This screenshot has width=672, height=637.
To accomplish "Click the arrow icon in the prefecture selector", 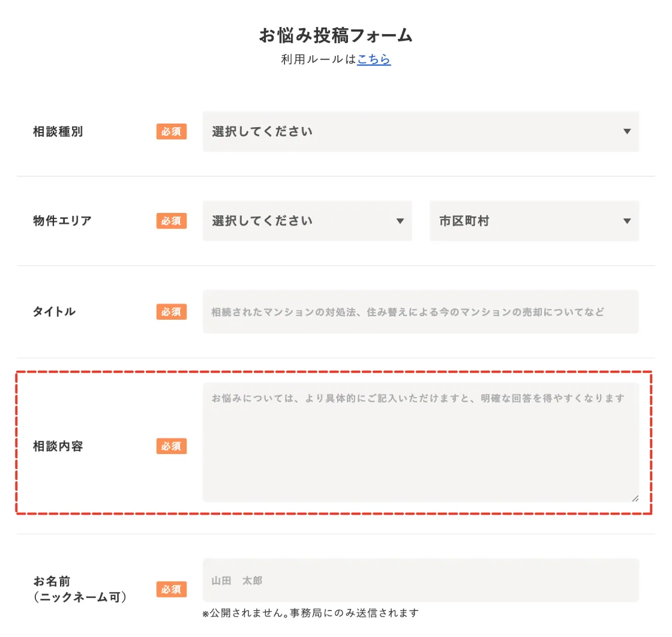I will (x=400, y=221).
